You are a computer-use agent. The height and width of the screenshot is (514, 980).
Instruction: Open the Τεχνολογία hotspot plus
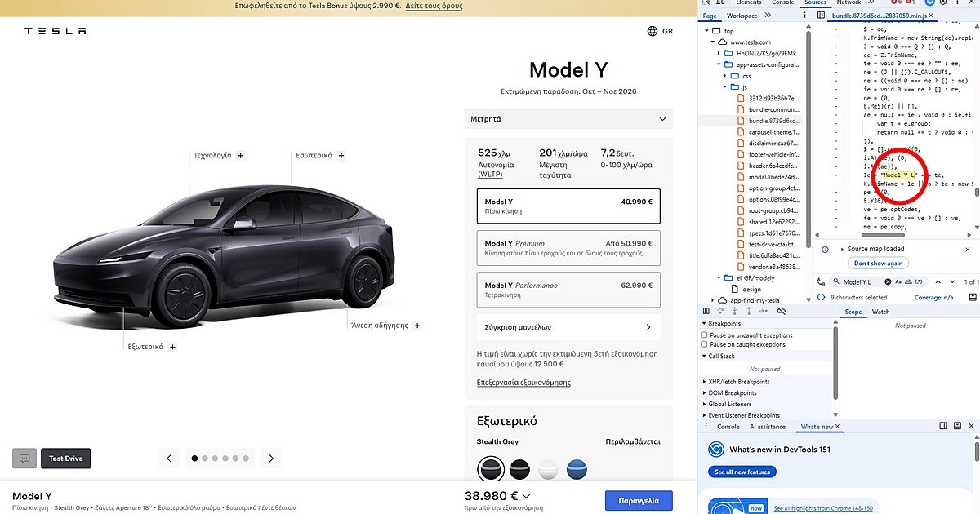pyautogui.click(x=241, y=155)
